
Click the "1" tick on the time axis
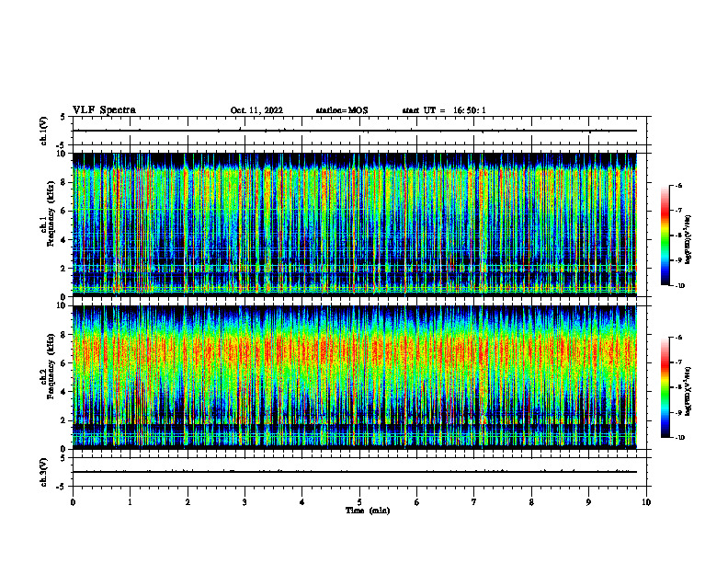point(130,502)
